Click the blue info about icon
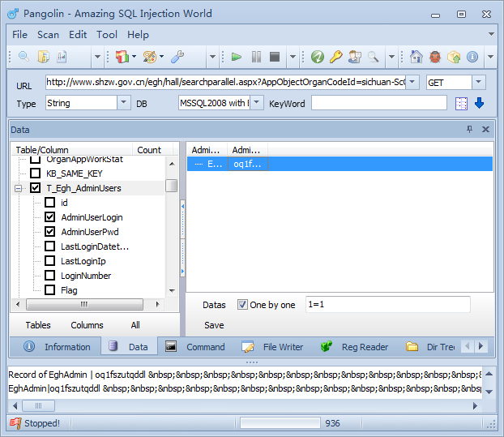504x437 pixels. [x=472, y=57]
